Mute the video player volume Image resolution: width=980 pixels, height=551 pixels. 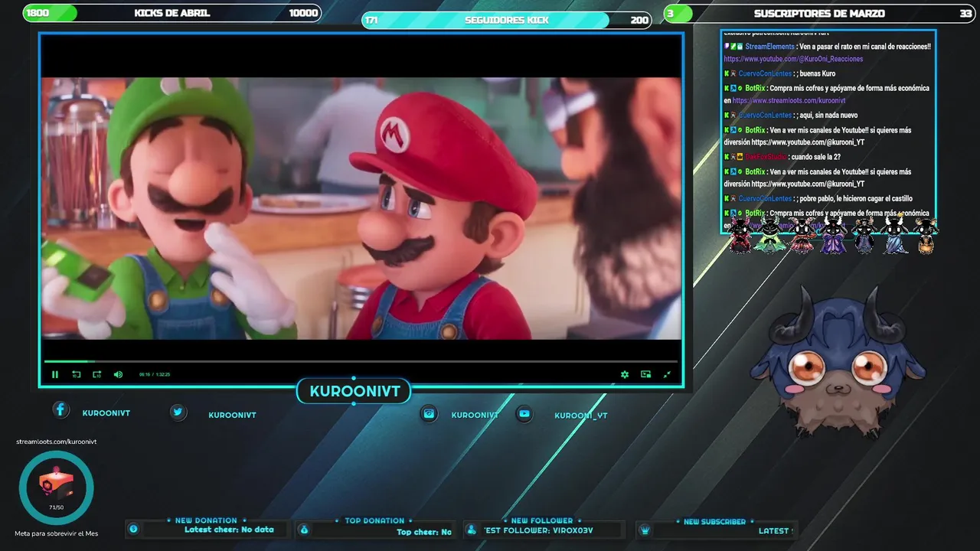pos(118,374)
